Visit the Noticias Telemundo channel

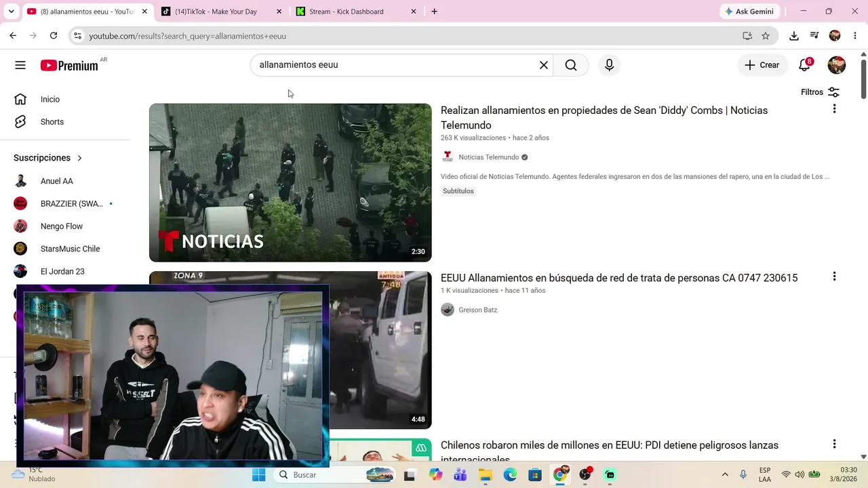coord(488,157)
